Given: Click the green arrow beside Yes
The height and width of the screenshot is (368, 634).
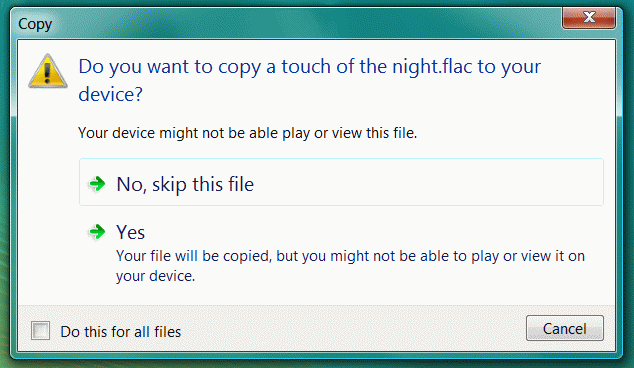Looking at the screenshot, I should click(97, 232).
